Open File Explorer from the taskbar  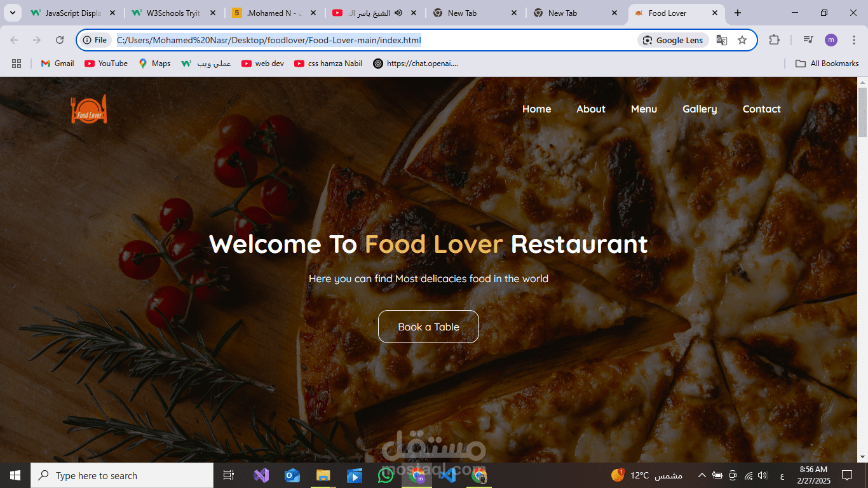pos(323,475)
